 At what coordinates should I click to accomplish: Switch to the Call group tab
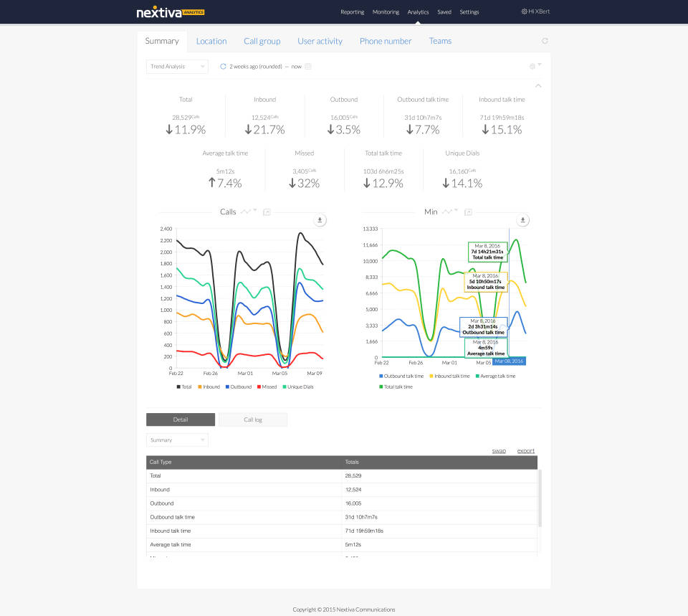pyautogui.click(x=262, y=41)
